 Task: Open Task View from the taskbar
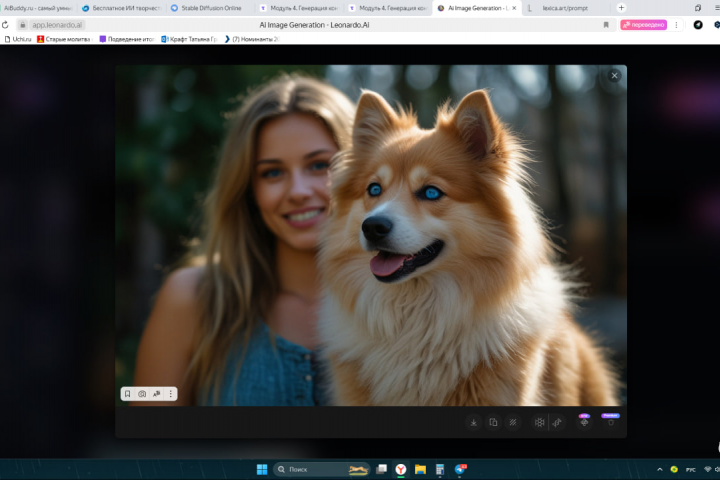(x=381, y=469)
